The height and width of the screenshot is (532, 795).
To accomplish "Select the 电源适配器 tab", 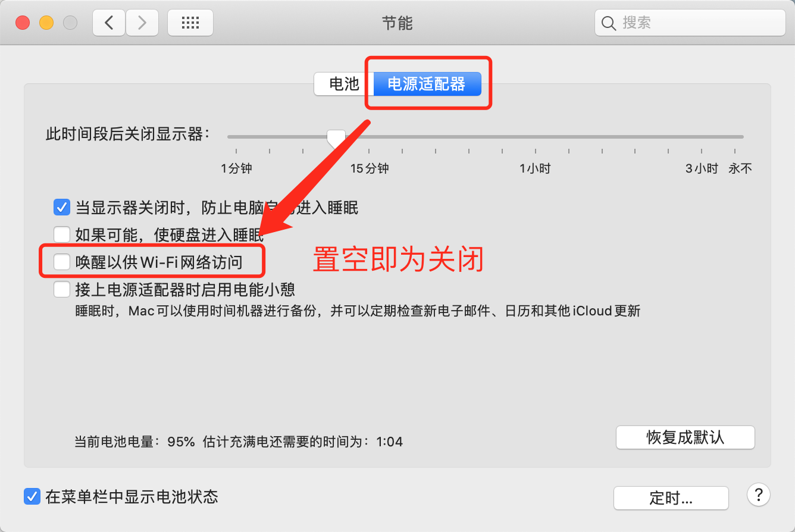I will click(x=427, y=84).
